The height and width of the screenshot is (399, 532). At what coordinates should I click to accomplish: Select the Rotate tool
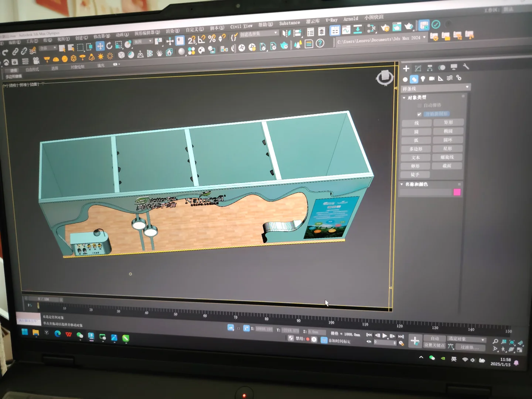pyautogui.click(x=109, y=45)
